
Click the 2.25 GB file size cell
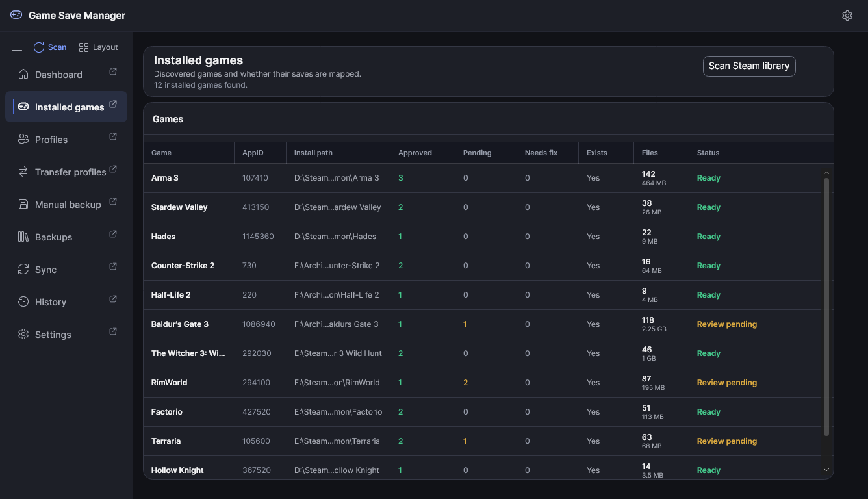click(654, 329)
